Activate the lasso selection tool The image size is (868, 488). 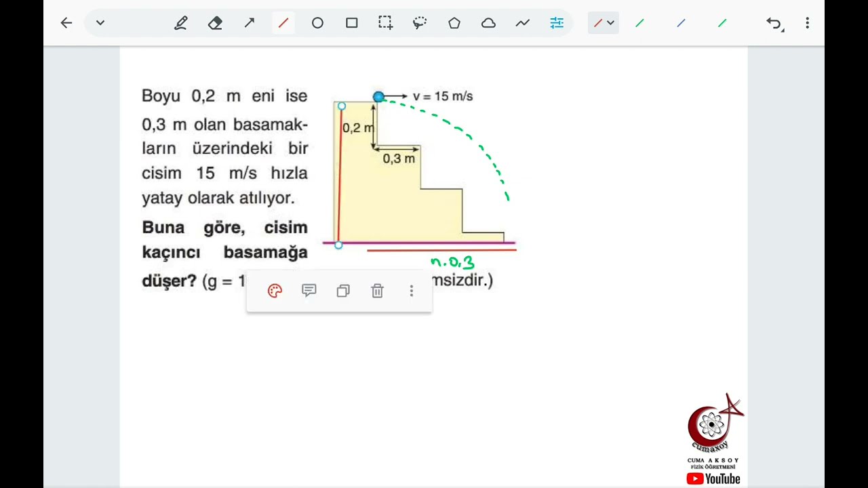coord(420,23)
